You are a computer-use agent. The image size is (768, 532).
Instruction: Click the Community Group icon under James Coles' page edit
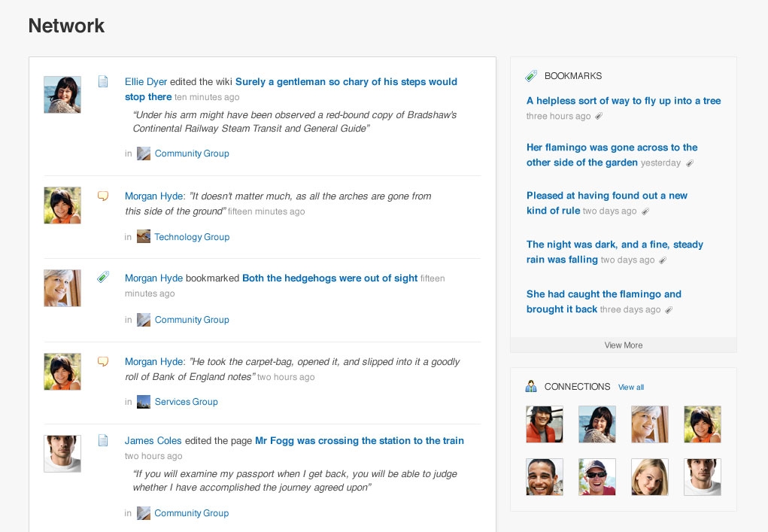pos(144,513)
